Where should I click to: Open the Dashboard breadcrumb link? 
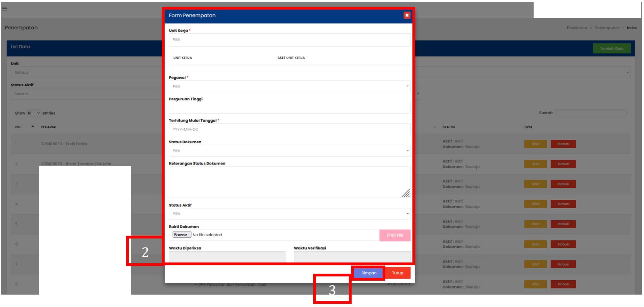click(577, 28)
